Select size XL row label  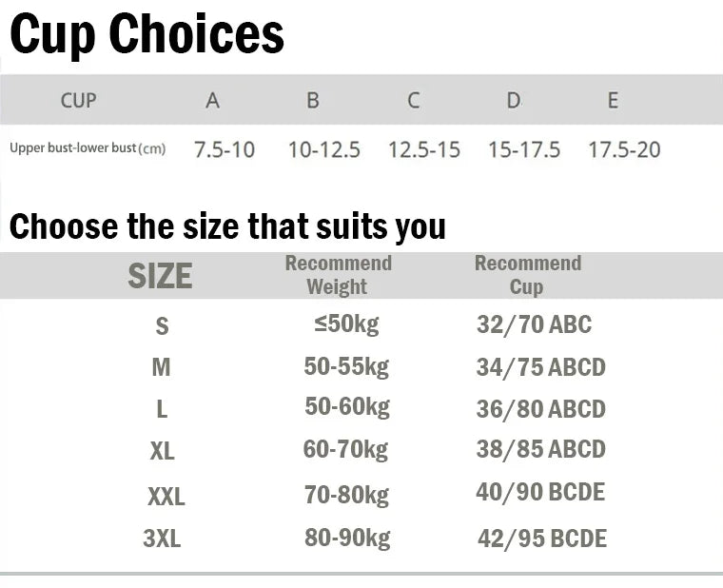point(162,451)
